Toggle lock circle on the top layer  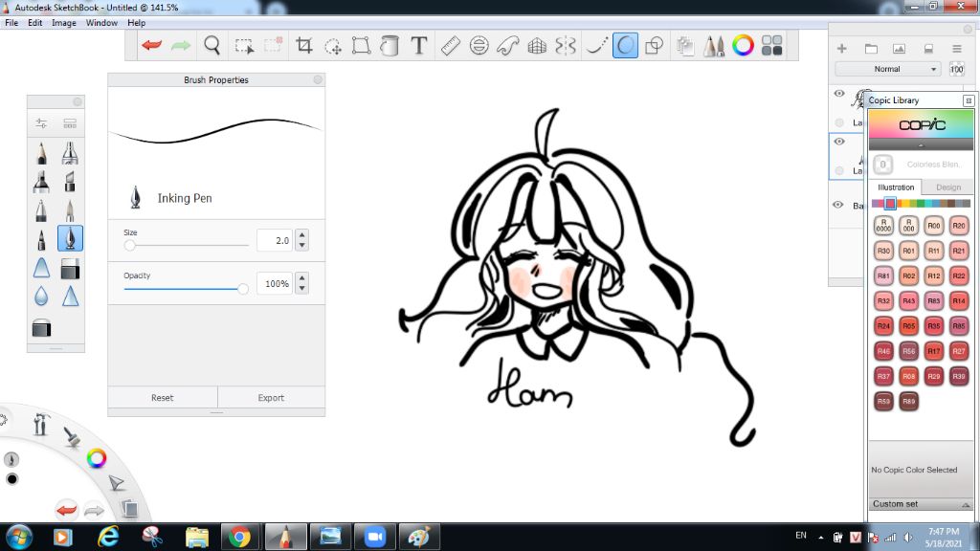839,122
